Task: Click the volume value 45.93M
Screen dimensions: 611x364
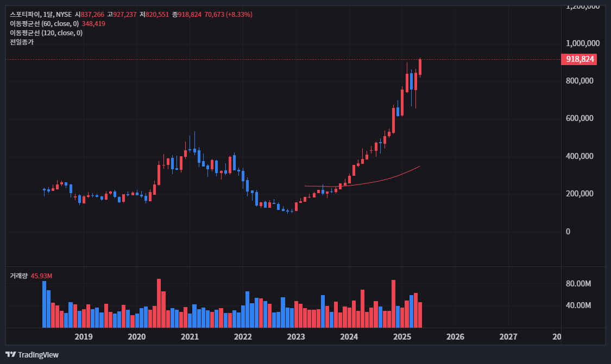Action: point(41,276)
